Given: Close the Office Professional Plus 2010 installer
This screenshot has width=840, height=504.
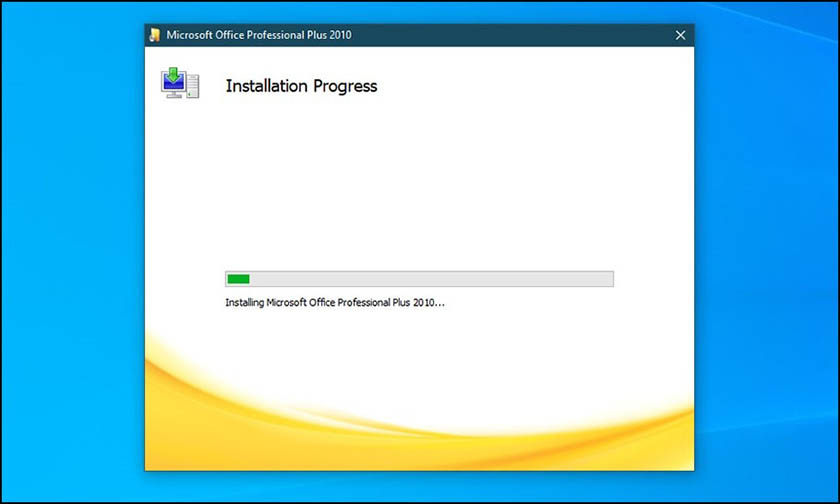Looking at the screenshot, I should tap(680, 35).
